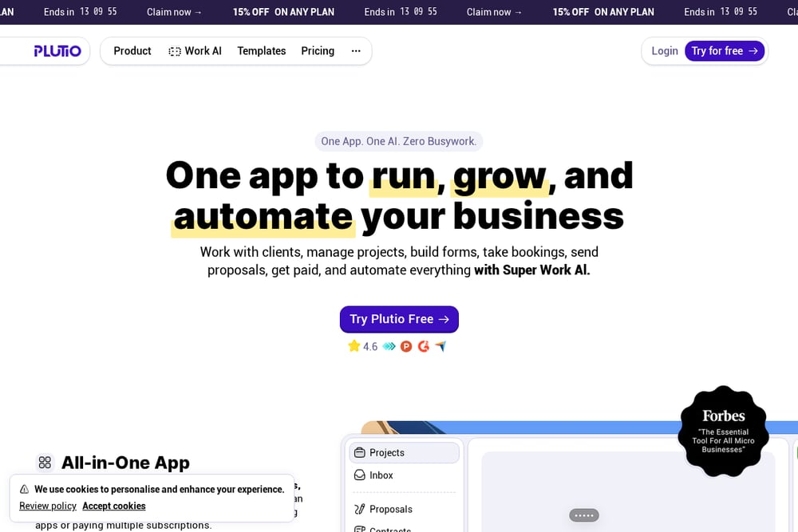Click the first Claim now banner link
The image size is (798, 532).
(x=174, y=12)
